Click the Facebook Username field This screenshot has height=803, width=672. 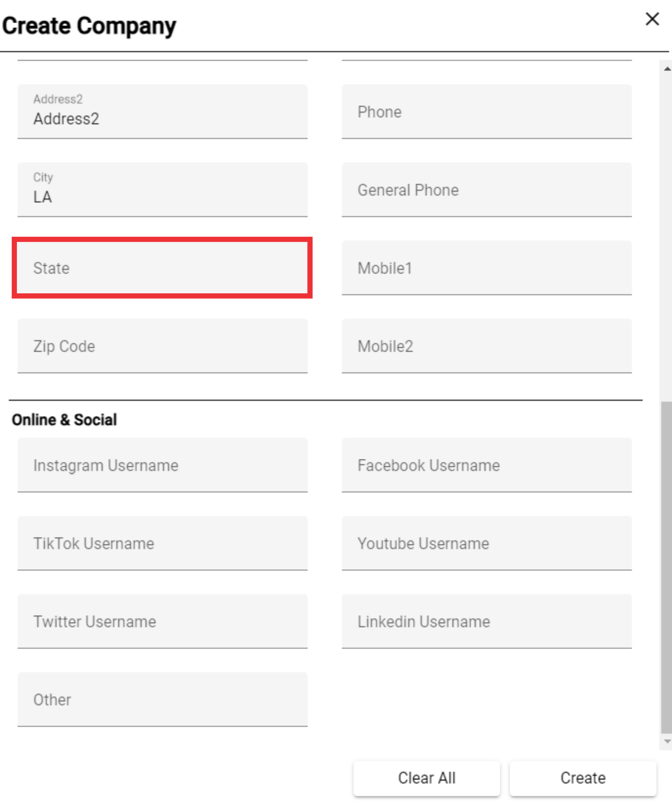pos(487,465)
